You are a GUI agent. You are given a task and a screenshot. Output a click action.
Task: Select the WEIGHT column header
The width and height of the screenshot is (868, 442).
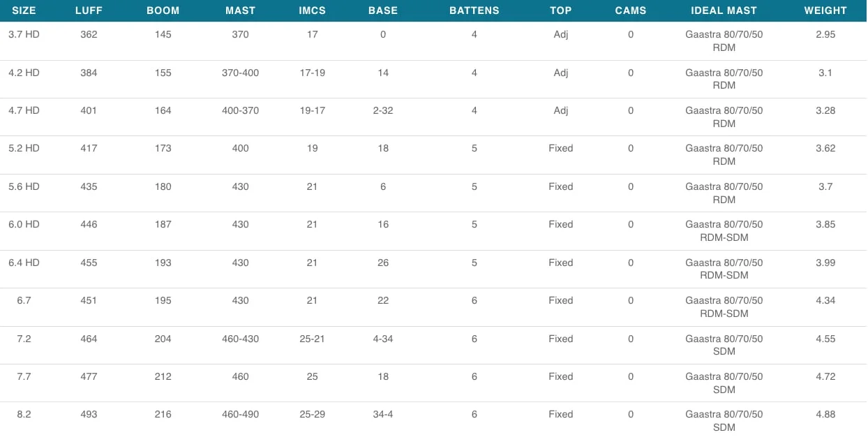[825, 10]
